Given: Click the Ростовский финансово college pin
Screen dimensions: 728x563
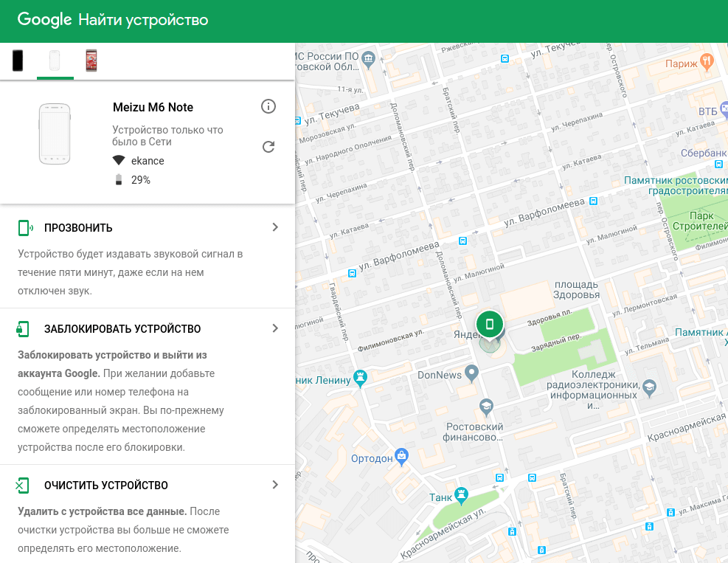Looking at the screenshot, I should (486, 407).
